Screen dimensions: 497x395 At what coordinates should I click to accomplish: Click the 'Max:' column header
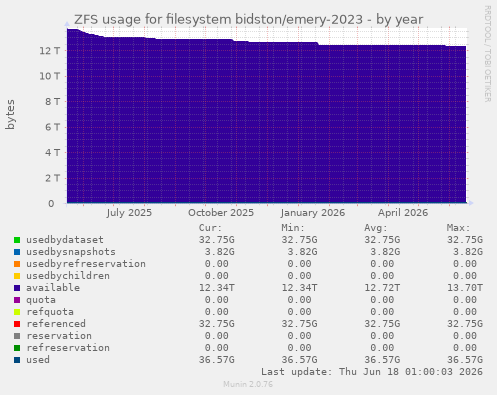point(458,228)
